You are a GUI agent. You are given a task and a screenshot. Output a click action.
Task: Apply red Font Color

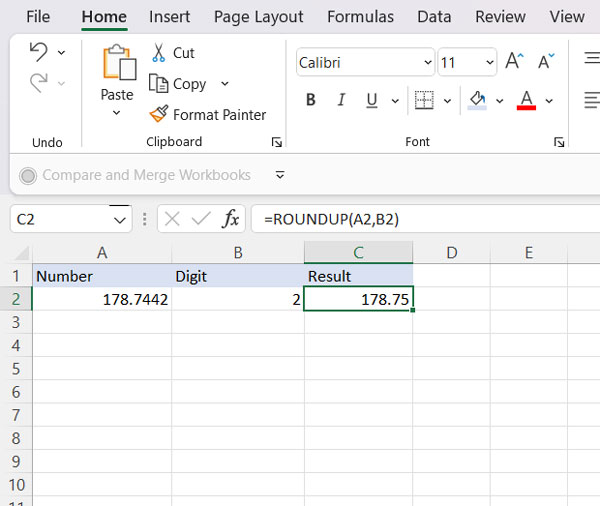click(x=526, y=100)
